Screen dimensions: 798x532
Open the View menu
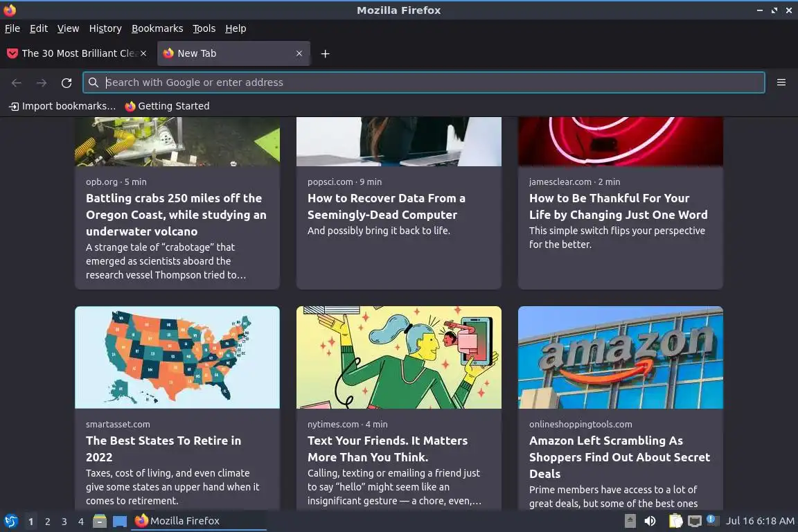pos(68,28)
